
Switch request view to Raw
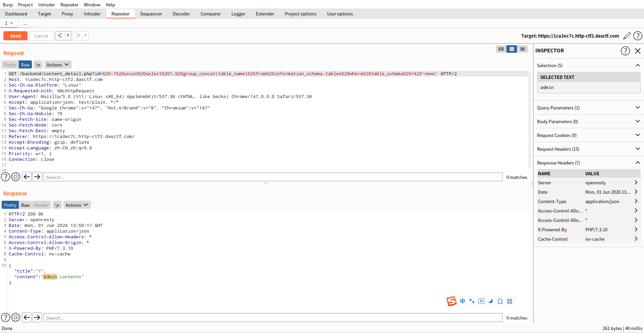pos(25,65)
